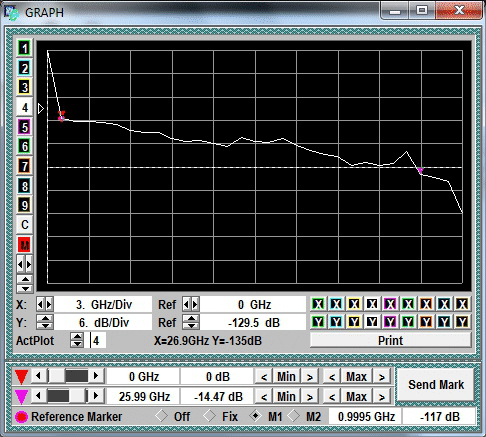Click previous Min arrow in red marker row
The image size is (486, 437).
point(264,377)
